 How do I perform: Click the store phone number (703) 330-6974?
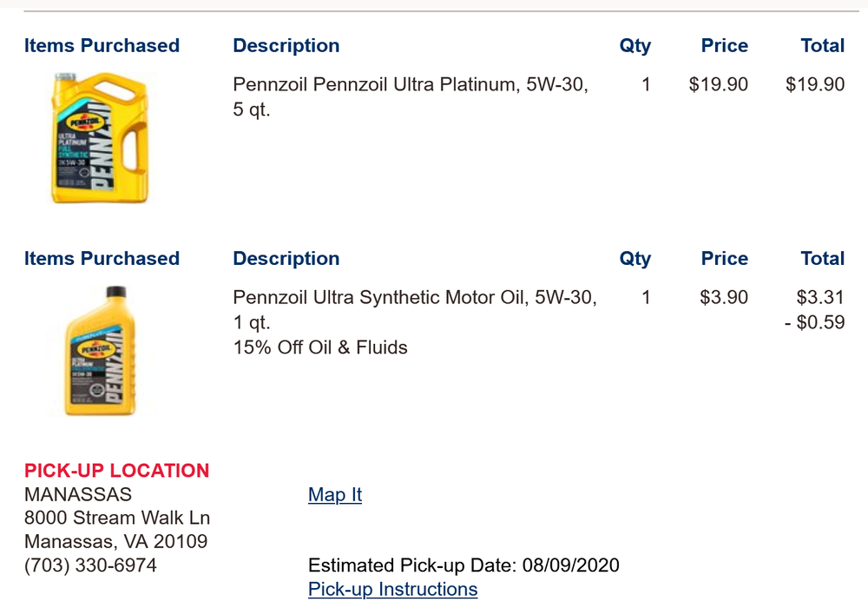(90, 566)
